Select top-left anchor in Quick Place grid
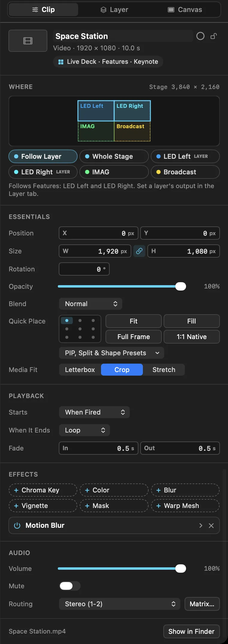The width and height of the screenshot is (228, 644). pyautogui.click(x=67, y=321)
